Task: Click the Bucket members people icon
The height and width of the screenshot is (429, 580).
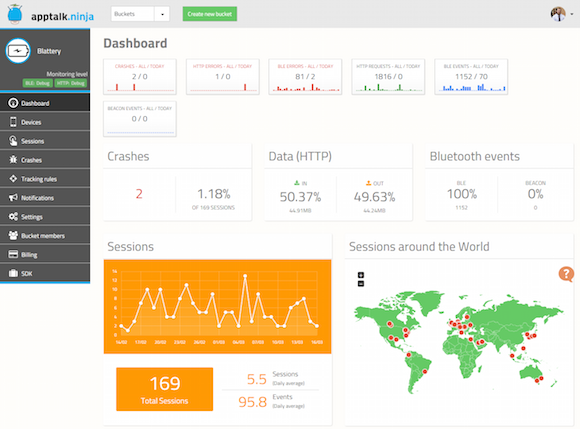Action: tap(13, 235)
